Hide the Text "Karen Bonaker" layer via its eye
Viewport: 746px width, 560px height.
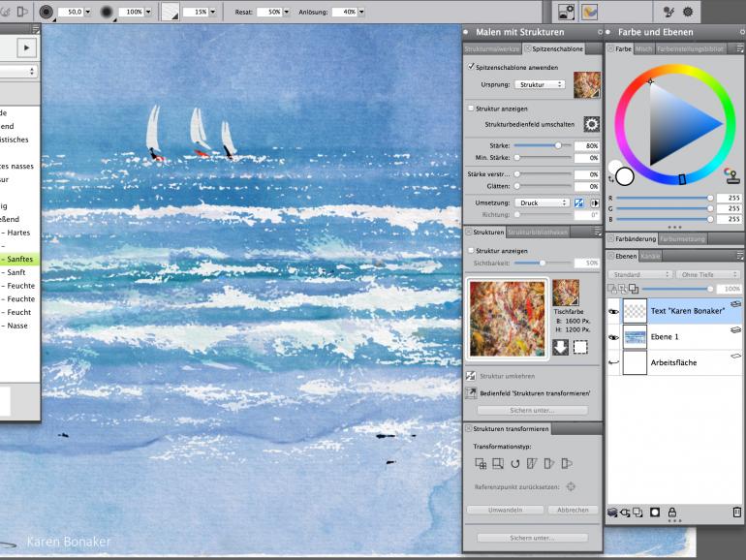pyautogui.click(x=613, y=311)
